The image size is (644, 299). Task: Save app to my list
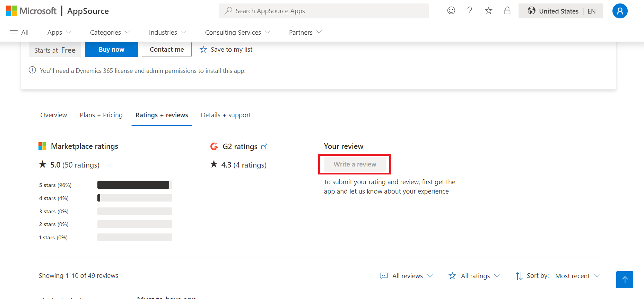pyautogui.click(x=226, y=50)
